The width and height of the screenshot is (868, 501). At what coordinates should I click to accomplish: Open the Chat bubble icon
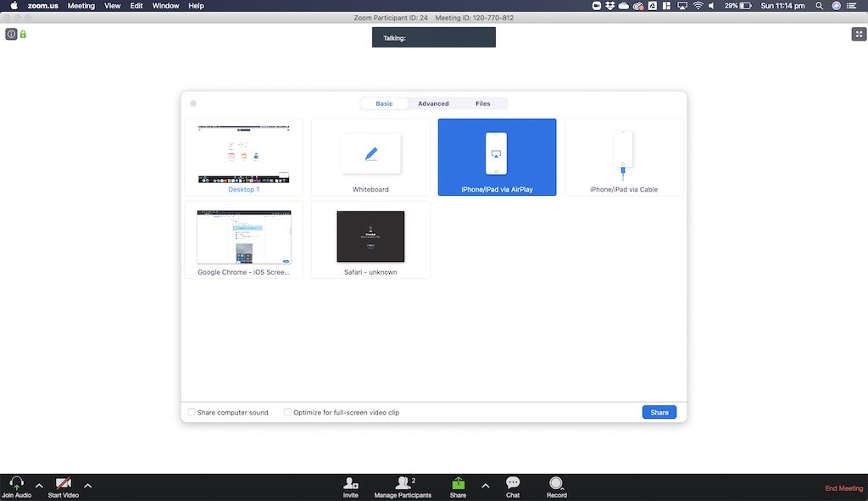click(x=513, y=482)
